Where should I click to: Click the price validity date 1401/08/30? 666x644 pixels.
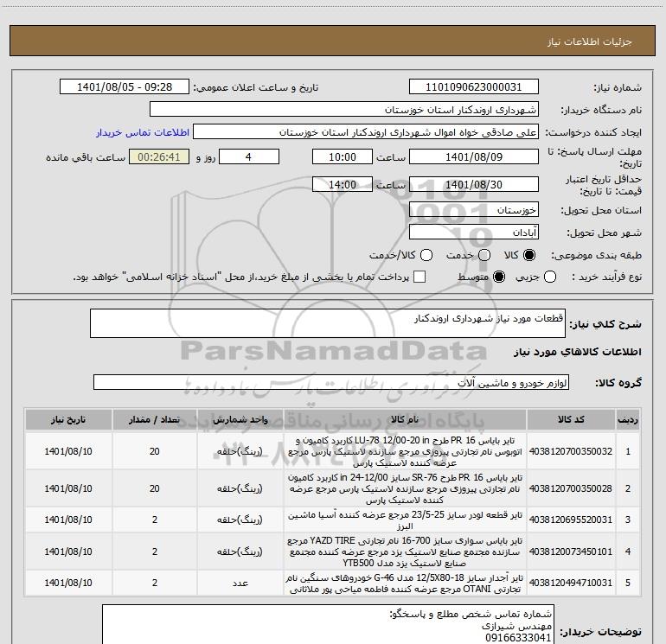[x=474, y=185]
